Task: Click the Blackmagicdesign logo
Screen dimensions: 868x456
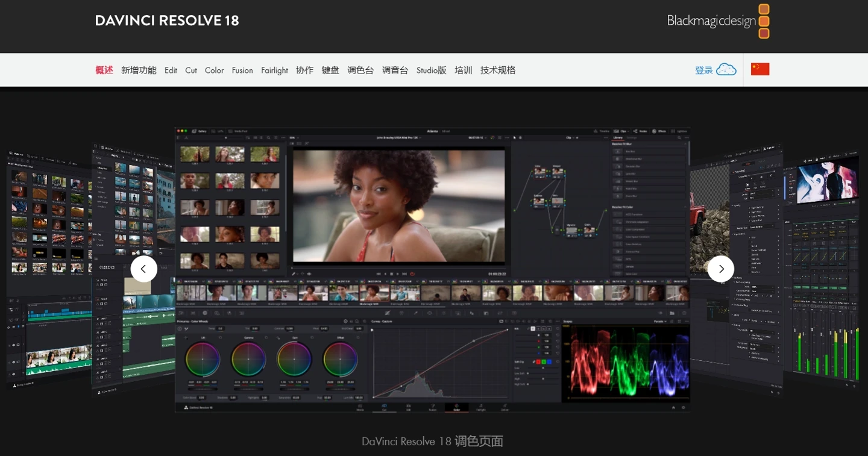Action: tap(718, 21)
